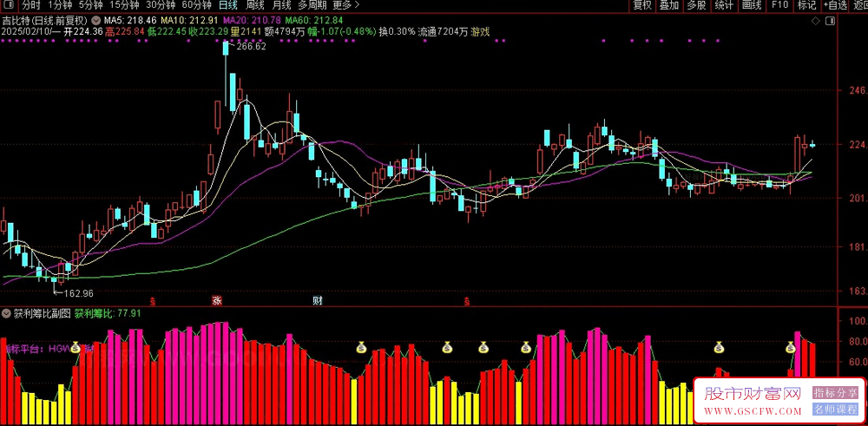This screenshot has width=868, height=426.
Task: Click the 财 financial event marker
Action: pos(318,301)
